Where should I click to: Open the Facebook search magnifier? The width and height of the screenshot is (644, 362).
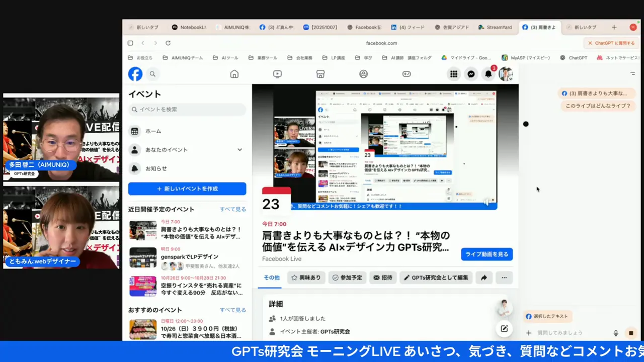(x=152, y=74)
